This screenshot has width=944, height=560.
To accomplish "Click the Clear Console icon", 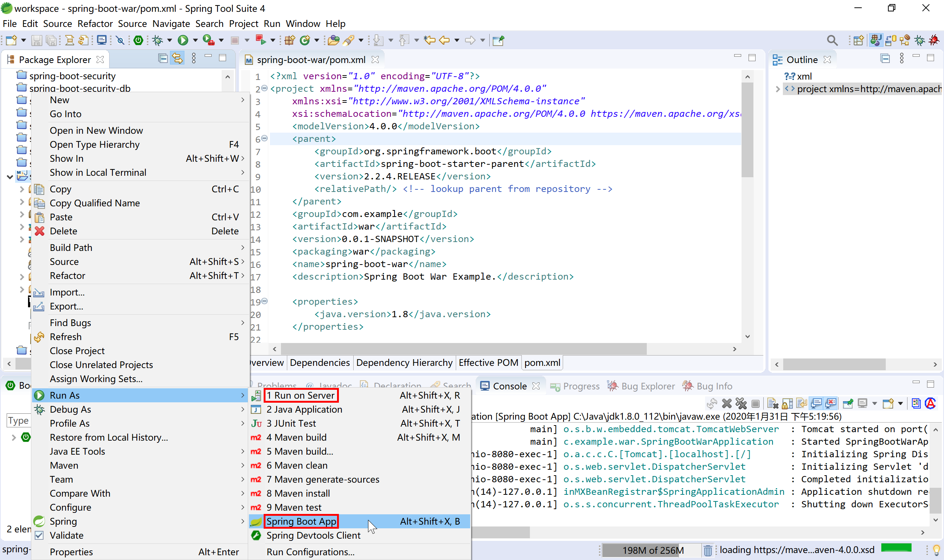I will [773, 403].
